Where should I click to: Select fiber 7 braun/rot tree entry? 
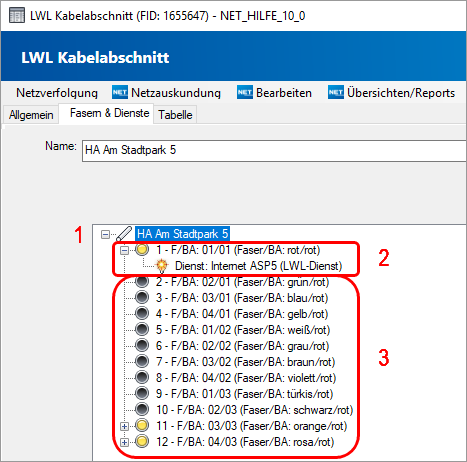[x=245, y=362]
